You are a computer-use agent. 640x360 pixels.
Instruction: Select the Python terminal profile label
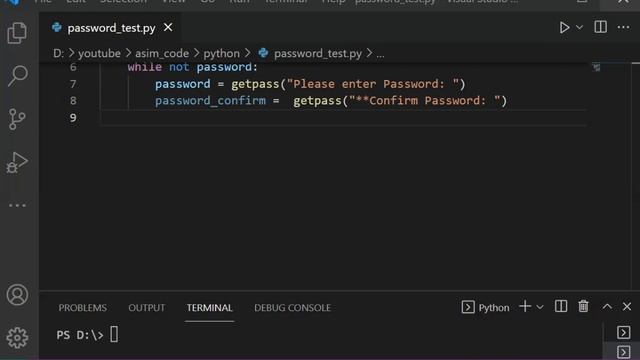[485, 307]
